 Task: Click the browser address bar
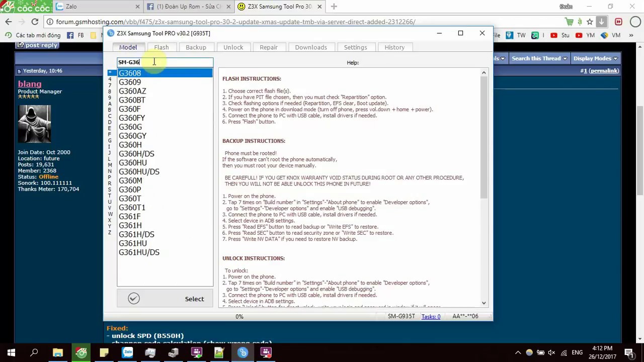[x=302, y=22]
